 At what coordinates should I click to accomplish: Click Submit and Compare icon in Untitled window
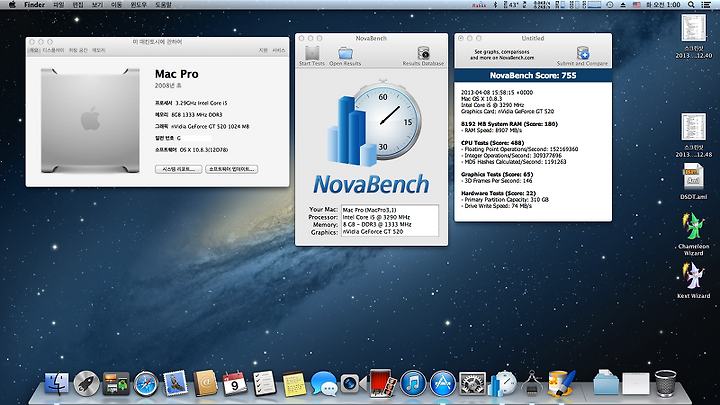[583, 53]
